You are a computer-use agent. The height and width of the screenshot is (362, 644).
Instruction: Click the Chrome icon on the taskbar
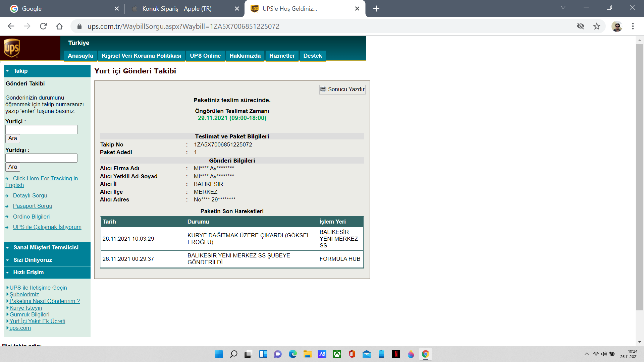[x=426, y=354]
